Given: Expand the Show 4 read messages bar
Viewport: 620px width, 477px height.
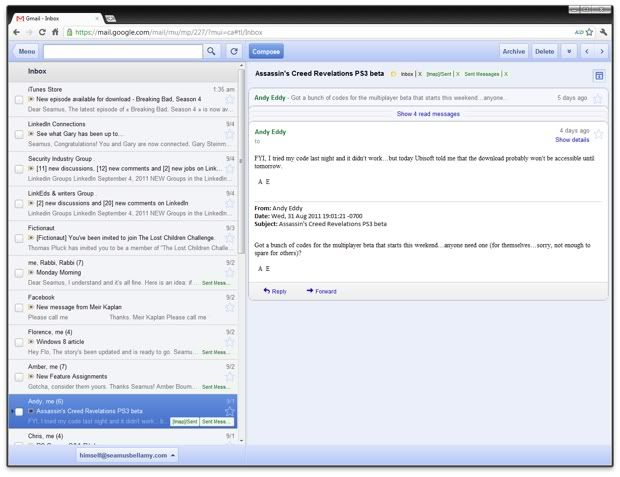Looking at the screenshot, I should coord(428,114).
